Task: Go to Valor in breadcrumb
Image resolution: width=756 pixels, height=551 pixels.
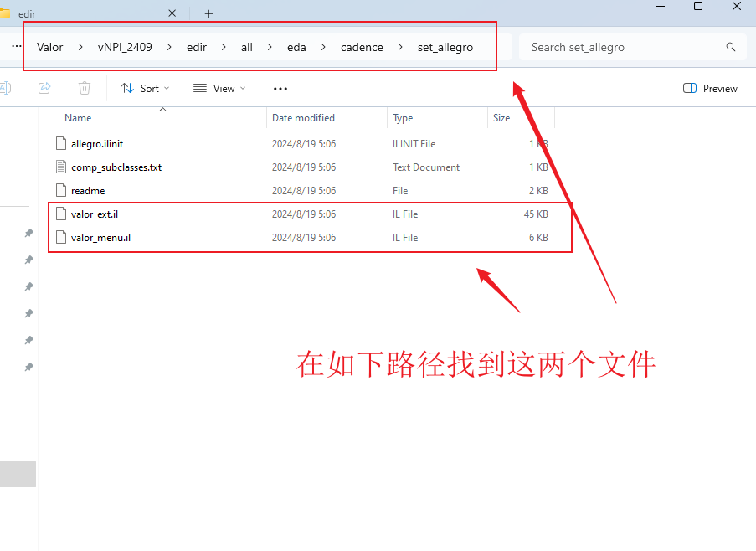Action: tap(50, 47)
